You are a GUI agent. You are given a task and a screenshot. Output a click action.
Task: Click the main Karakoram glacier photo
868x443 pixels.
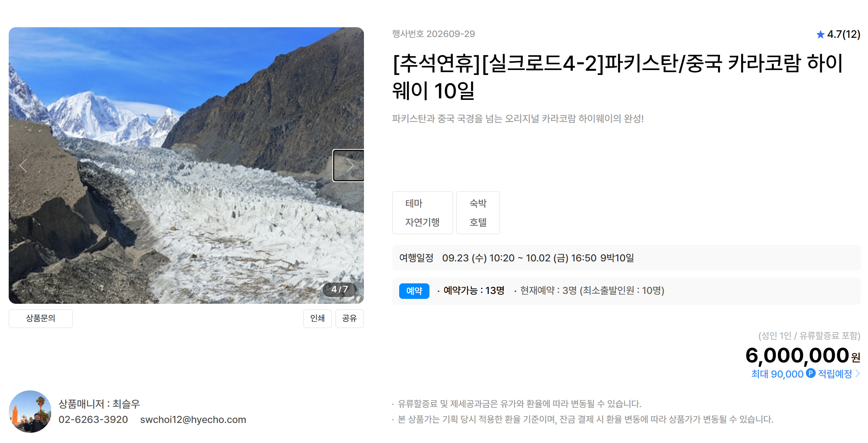186,165
